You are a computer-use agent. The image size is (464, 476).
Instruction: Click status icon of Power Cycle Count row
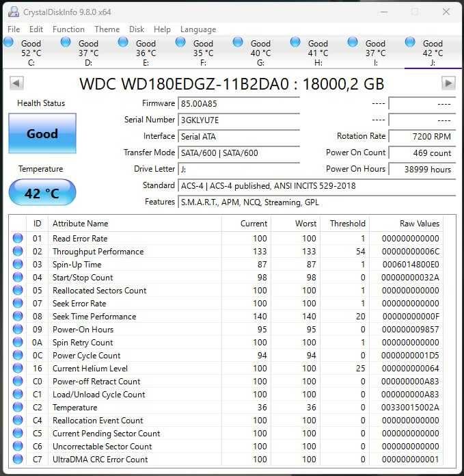coord(18,355)
